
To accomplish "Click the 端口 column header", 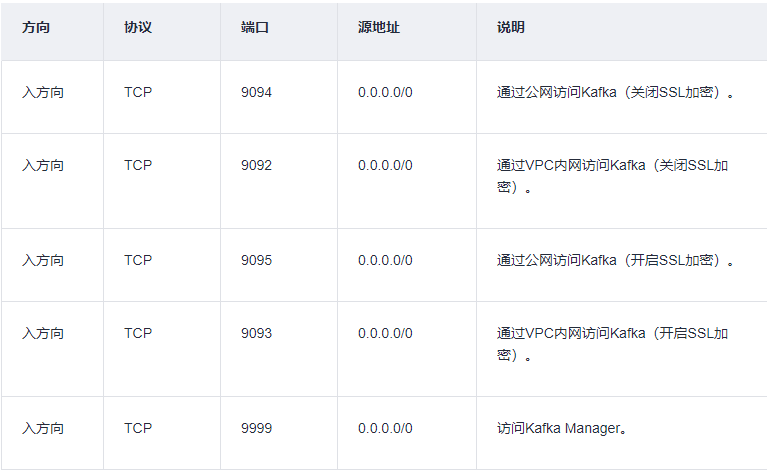I will click(x=255, y=28).
